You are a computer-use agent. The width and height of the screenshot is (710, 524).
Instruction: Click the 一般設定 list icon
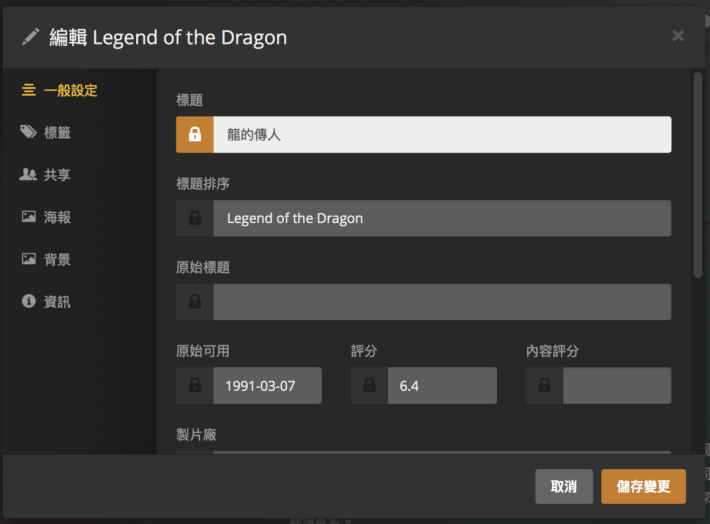pos(29,90)
